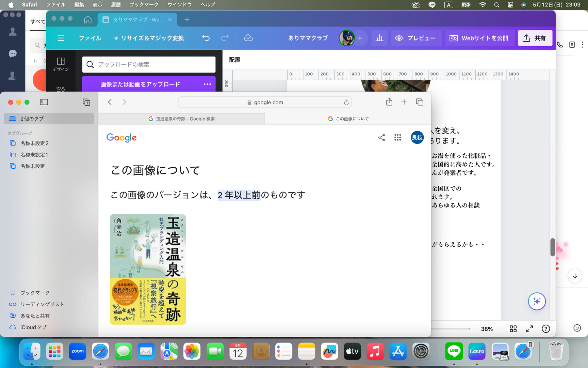This screenshot has height=368, width=588.
Task: Open Canva hamburger menu
Action: click(61, 38)
